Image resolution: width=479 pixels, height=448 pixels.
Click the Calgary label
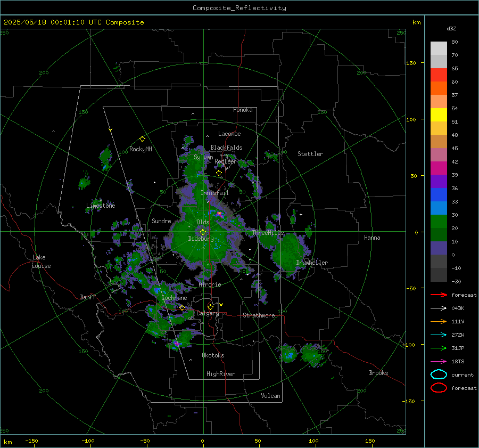[208, 313]
